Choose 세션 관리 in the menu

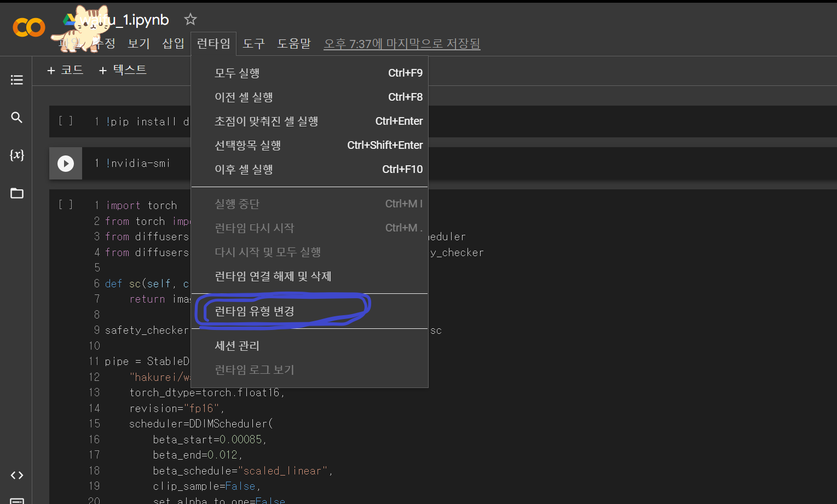tap(237, 346)
